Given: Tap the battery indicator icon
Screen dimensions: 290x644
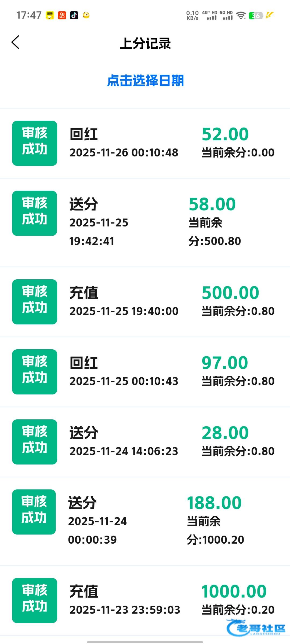Looking at the screenshot, I should 255,16.
